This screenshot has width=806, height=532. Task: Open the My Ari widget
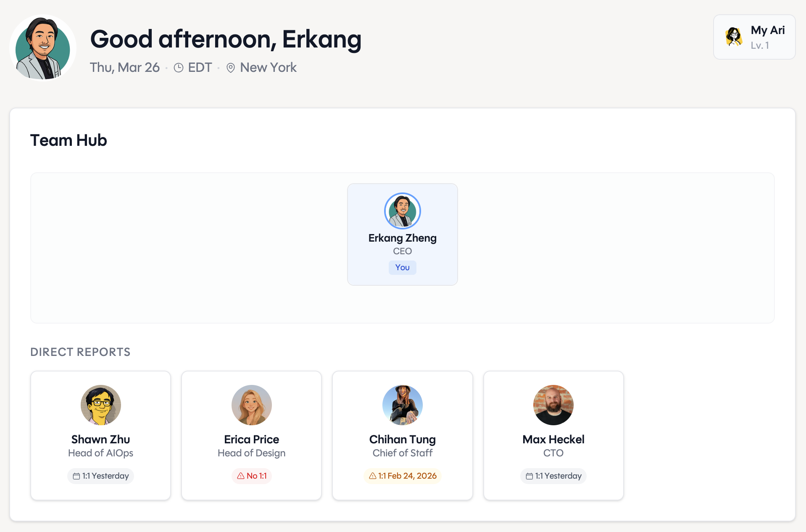click(x=754, y=37)
